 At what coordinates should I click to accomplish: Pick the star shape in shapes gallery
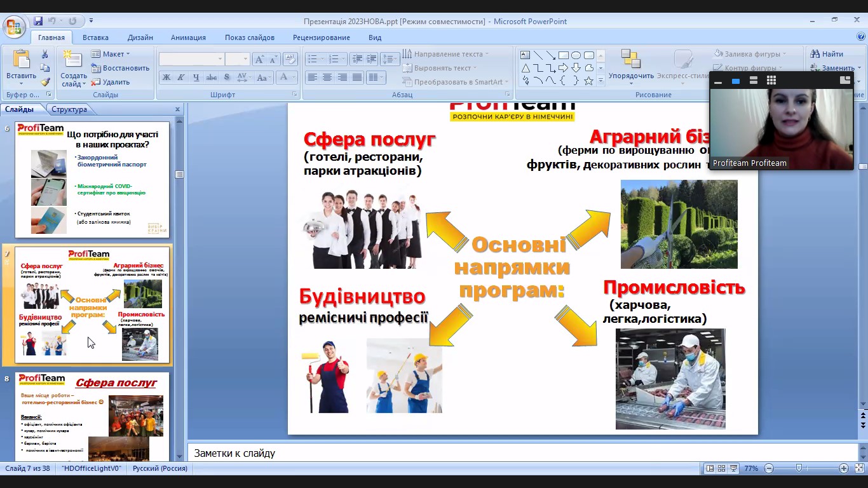588,81
